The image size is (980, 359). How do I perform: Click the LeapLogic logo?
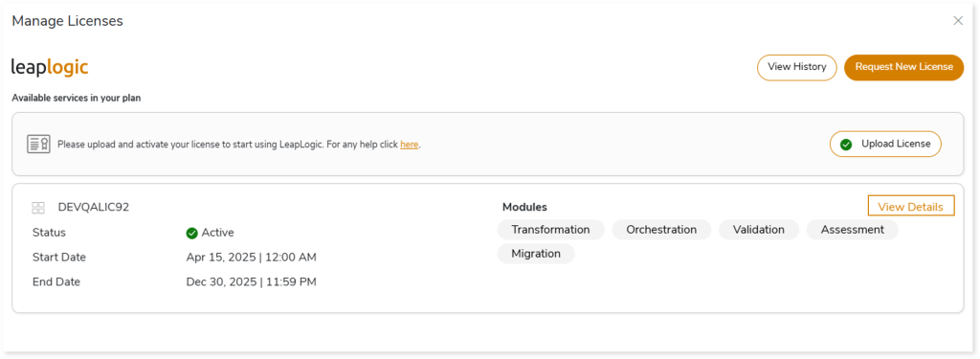[50, 67]
